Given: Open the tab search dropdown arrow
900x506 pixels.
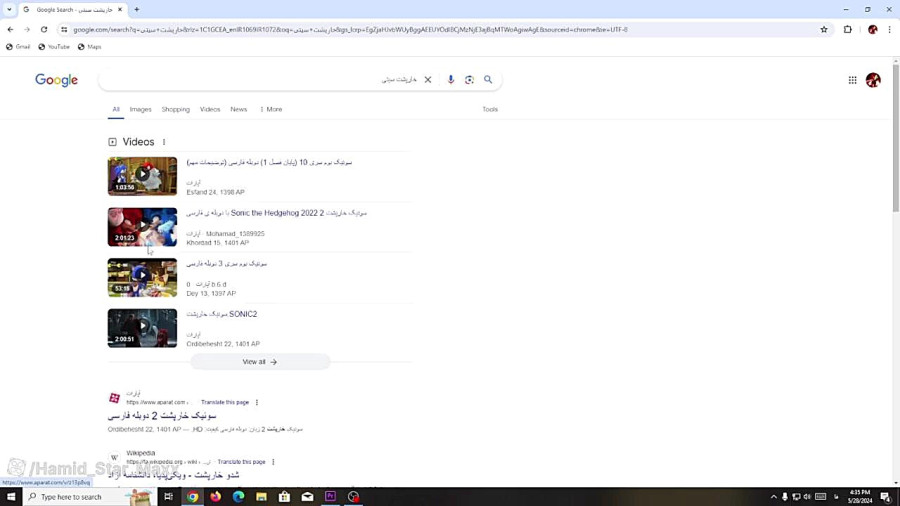Looking at the screenshot, I should pyautogui.click(x=9, y=10).
